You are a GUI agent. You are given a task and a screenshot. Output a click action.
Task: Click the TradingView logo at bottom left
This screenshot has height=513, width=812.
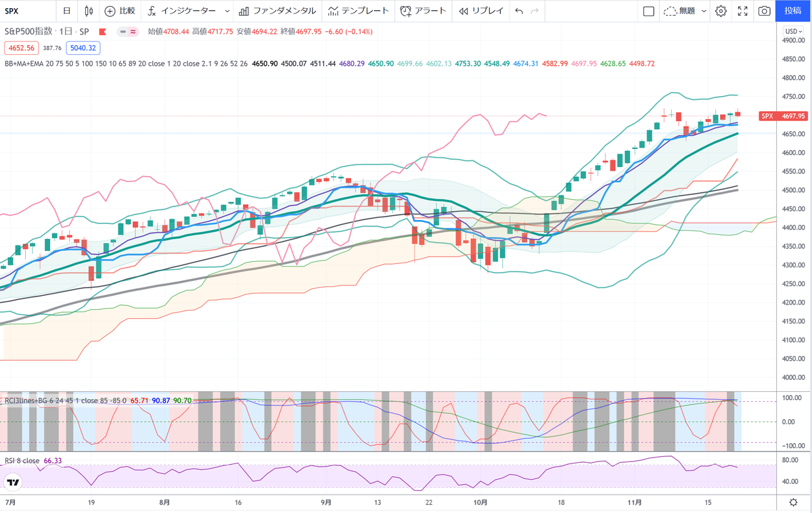click(12, 483)
